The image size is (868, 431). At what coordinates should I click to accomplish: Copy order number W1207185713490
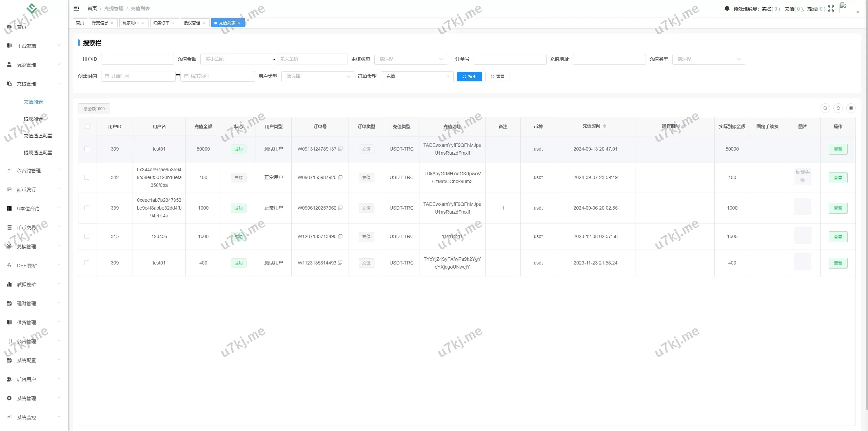(340, 236)
